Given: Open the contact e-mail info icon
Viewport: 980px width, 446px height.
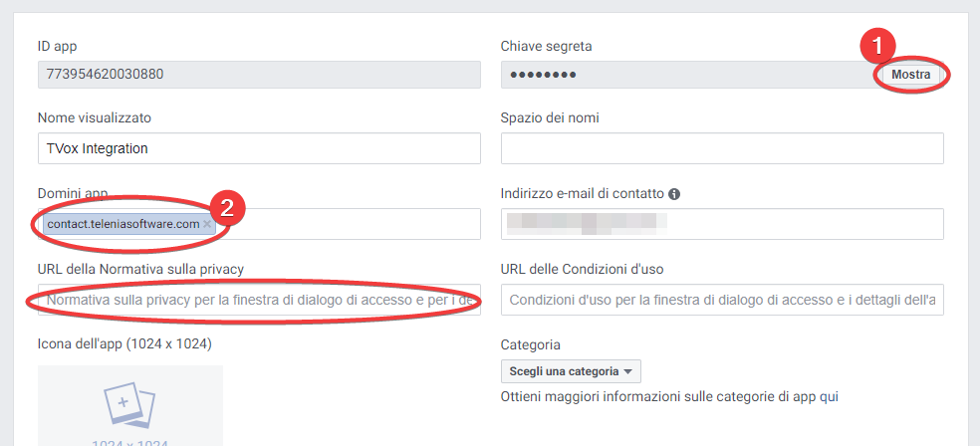Looking at the screenshot, I should [x=673, y=194].
